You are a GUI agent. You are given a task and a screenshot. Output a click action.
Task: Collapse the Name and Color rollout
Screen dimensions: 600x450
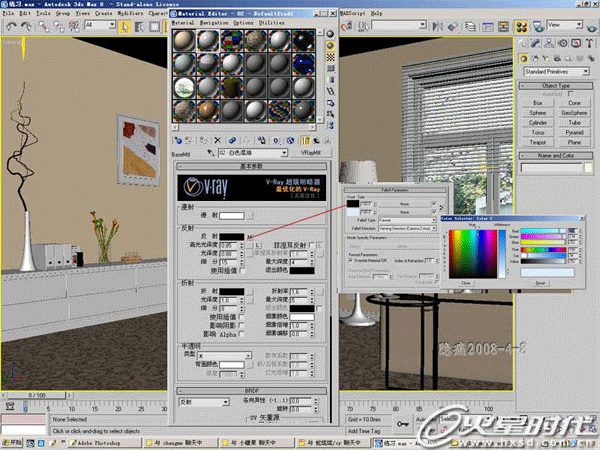556,156
